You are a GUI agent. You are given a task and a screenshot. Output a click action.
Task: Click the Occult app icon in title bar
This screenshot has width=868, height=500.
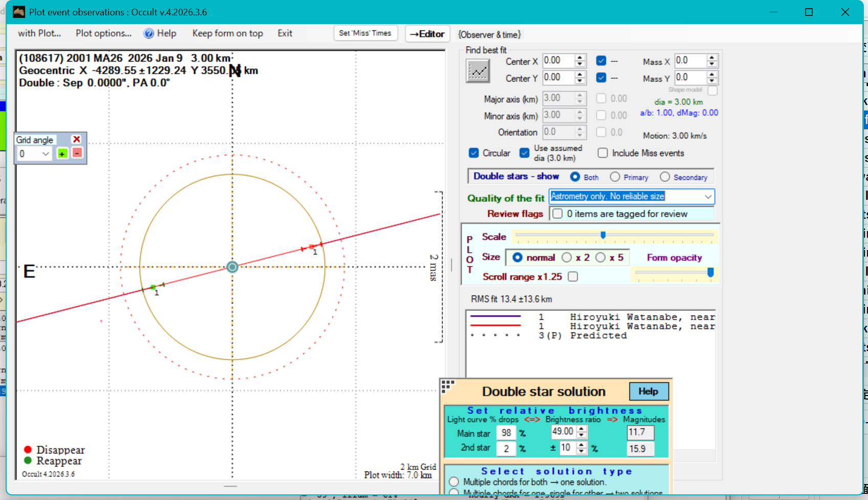19,12
